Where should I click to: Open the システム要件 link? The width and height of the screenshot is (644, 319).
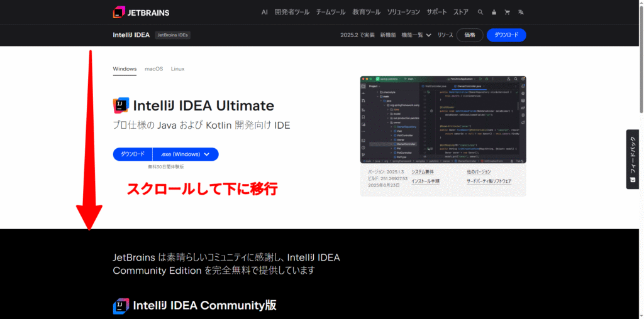423,172
